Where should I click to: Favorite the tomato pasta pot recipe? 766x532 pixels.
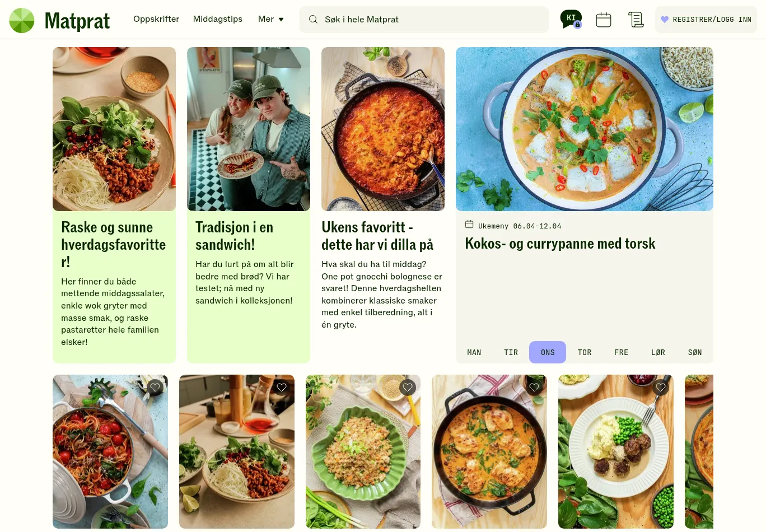(x=155, y=388)
